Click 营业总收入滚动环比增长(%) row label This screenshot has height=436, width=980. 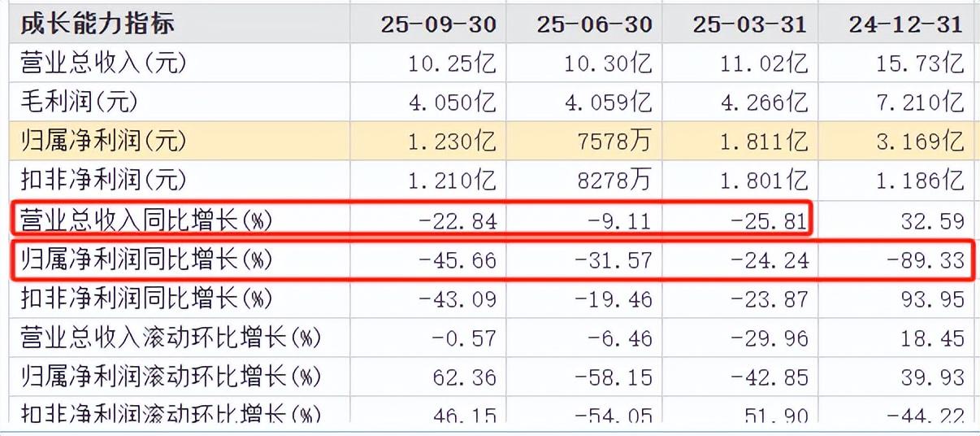point(171,338)
